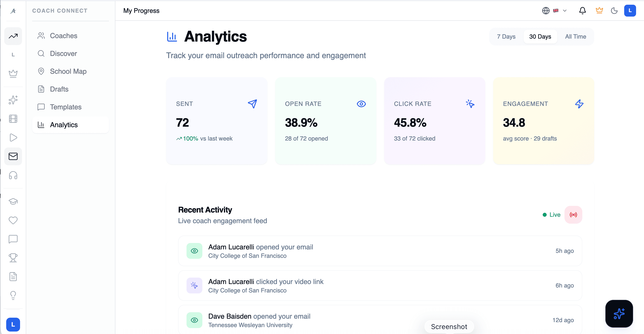
Task: Open the Discover page link
Action: click(63, 53)
